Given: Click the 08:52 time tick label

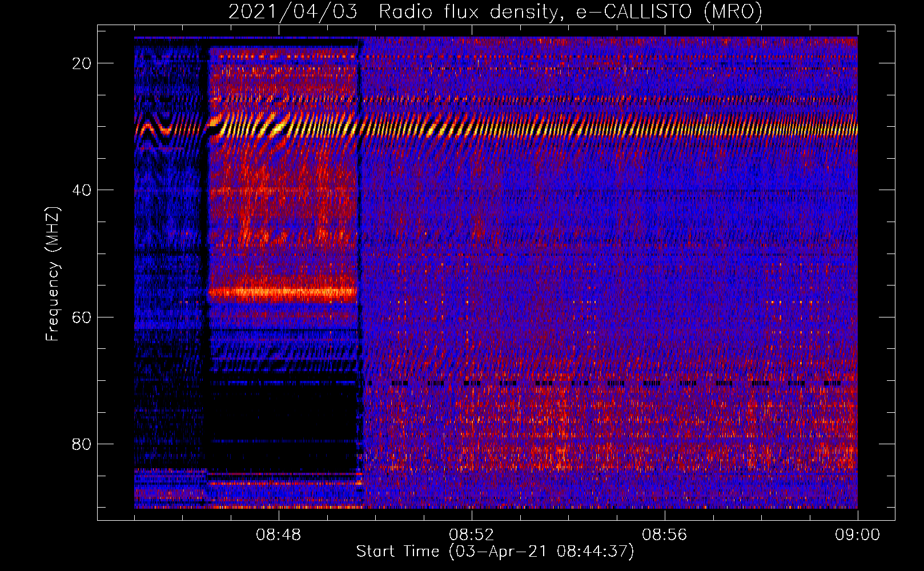Looking at the screenshot, I should click(x=471, y=535).
